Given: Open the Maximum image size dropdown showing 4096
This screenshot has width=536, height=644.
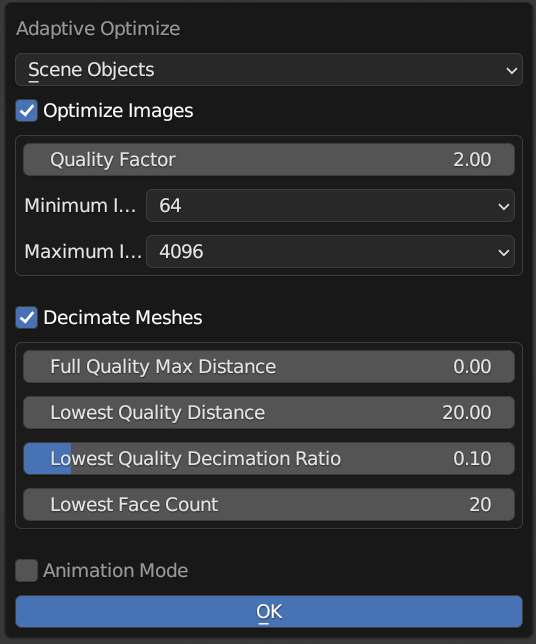Looking at the screenshot, I should pos(330,251).
